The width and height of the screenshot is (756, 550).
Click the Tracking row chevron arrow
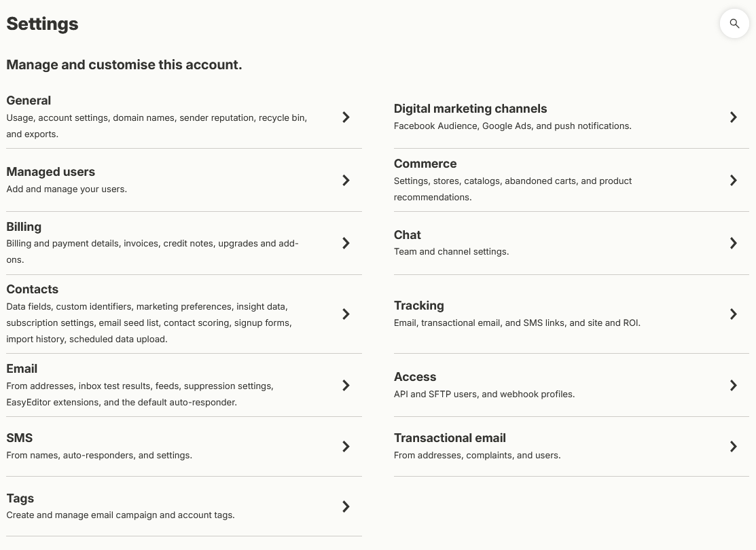point(734,314)
